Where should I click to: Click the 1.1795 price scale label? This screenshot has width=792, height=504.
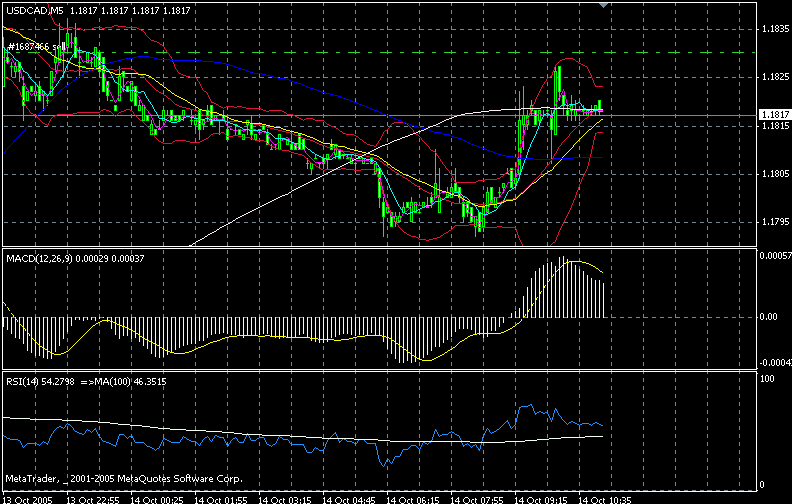[775, 222]
